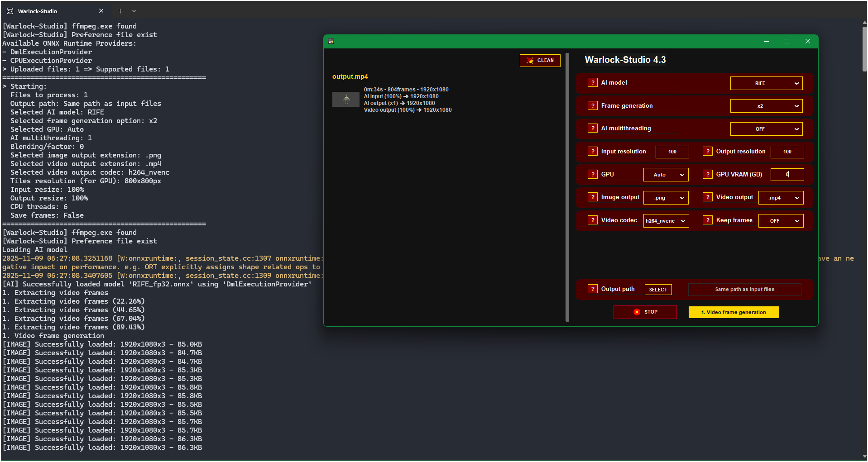Click the Warlock-Studio window title bar icon
The width and height of the screenshot is (868, 462).
tap(331, 41)
